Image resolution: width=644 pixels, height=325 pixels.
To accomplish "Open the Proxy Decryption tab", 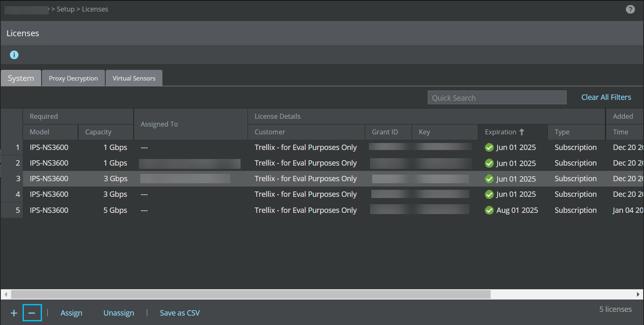I will [74, 78].
